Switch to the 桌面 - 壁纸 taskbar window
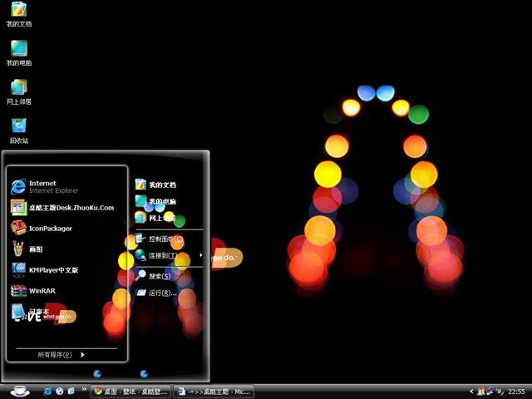The height and width of the screenshot is (399, 532). point(131,391)
